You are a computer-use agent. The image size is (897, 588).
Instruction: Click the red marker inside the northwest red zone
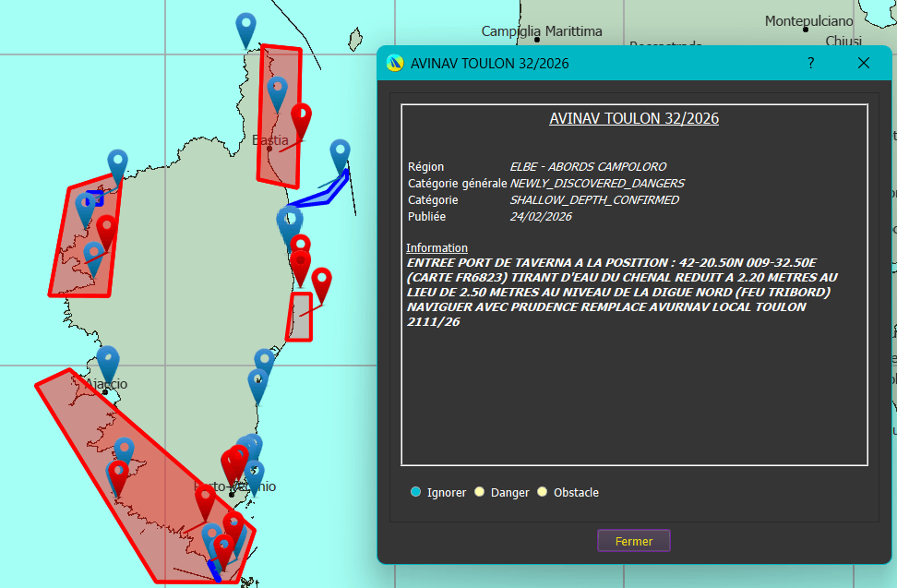click(x=106, y=229)
